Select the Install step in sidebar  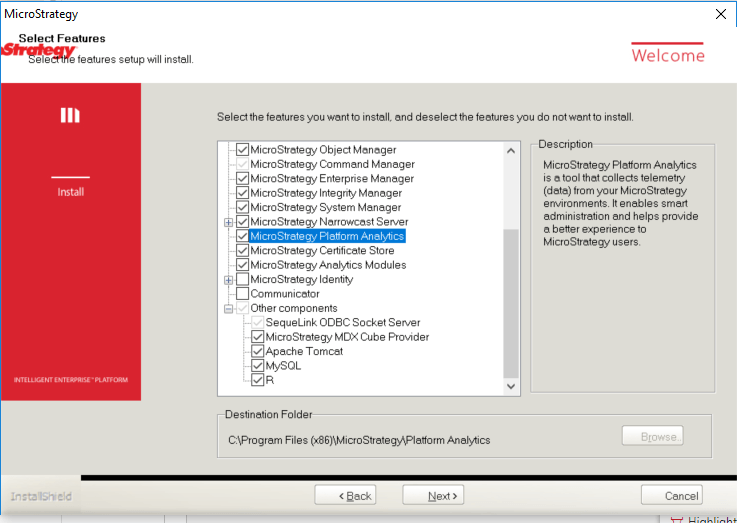click(x=70, y=192)
